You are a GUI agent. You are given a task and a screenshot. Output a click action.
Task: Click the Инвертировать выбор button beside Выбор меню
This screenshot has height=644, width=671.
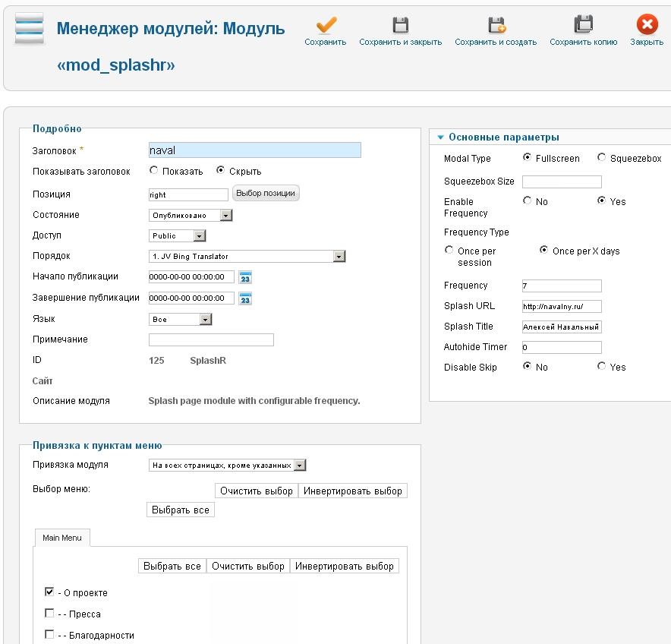click(353, 491)
